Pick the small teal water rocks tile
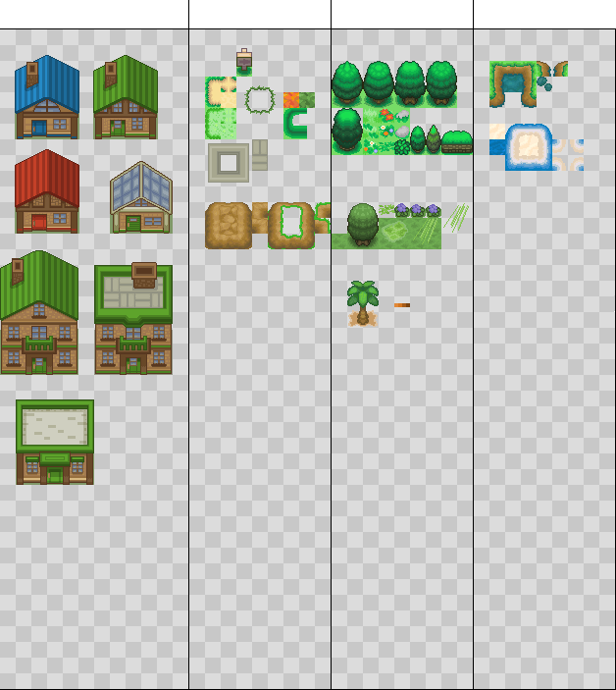616x690 pixels. 544,84
